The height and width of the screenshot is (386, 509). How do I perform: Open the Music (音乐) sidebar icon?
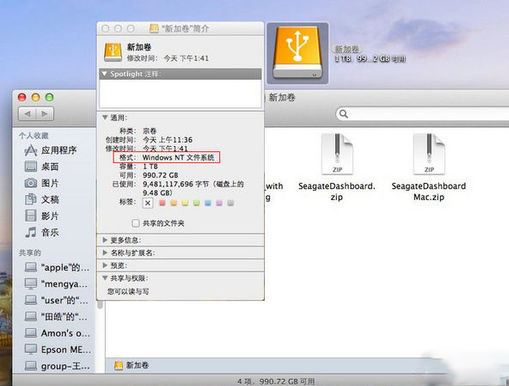pos(31,232)
